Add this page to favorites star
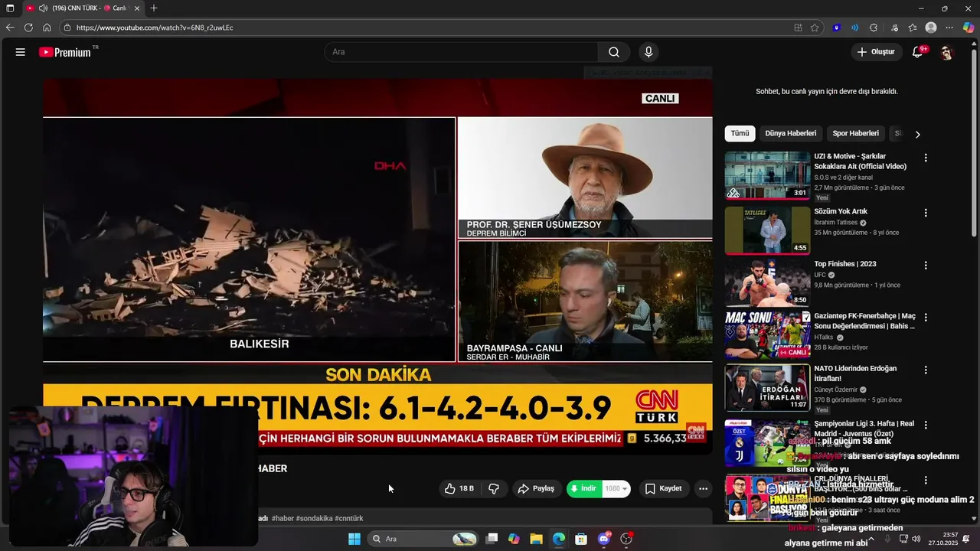The image size is (980, 551). 815,28
